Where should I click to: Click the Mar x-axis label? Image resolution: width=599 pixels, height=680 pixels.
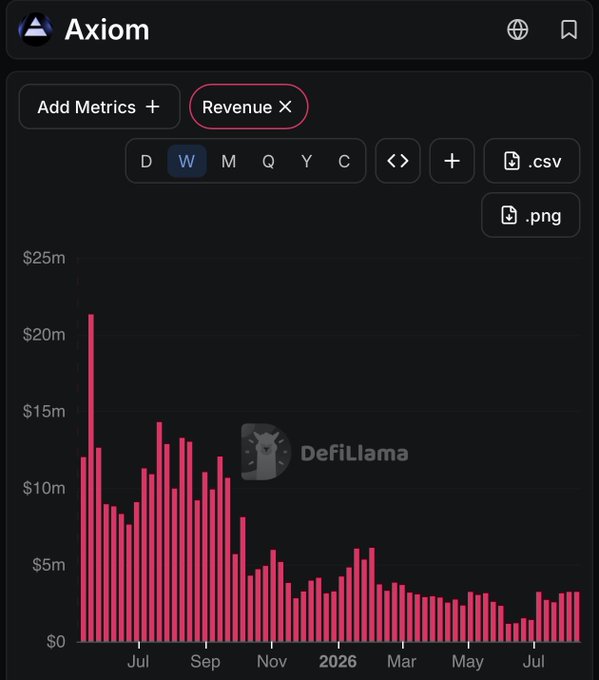click(x=402, y=661)
